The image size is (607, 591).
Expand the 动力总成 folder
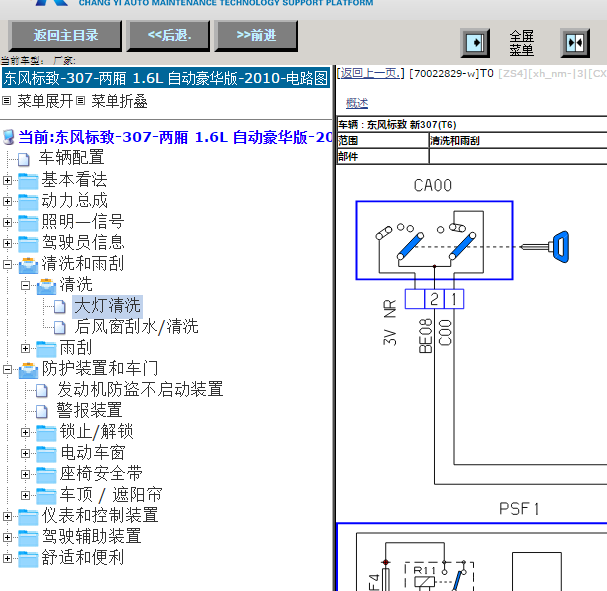point(7,201)
